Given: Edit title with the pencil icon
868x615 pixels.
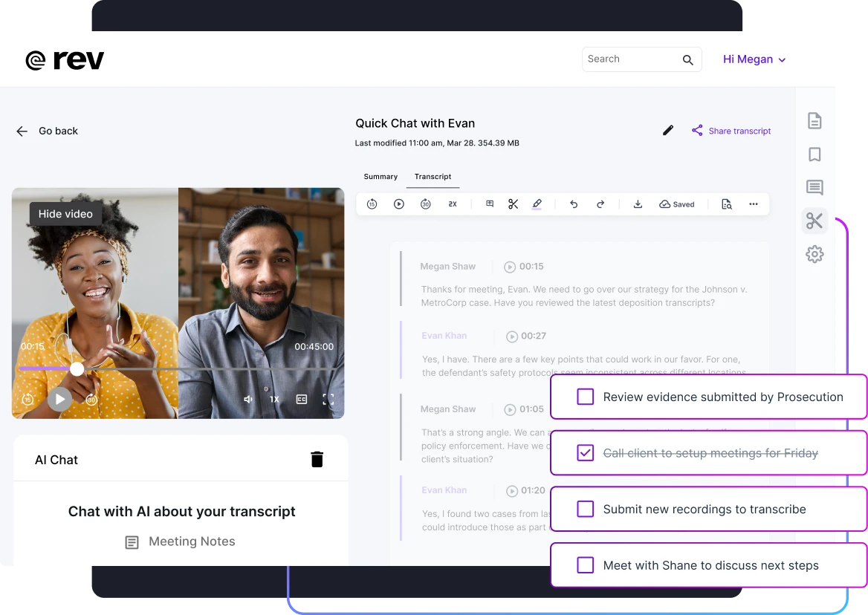Looking at the screenshot, I should tap(668, 131).
